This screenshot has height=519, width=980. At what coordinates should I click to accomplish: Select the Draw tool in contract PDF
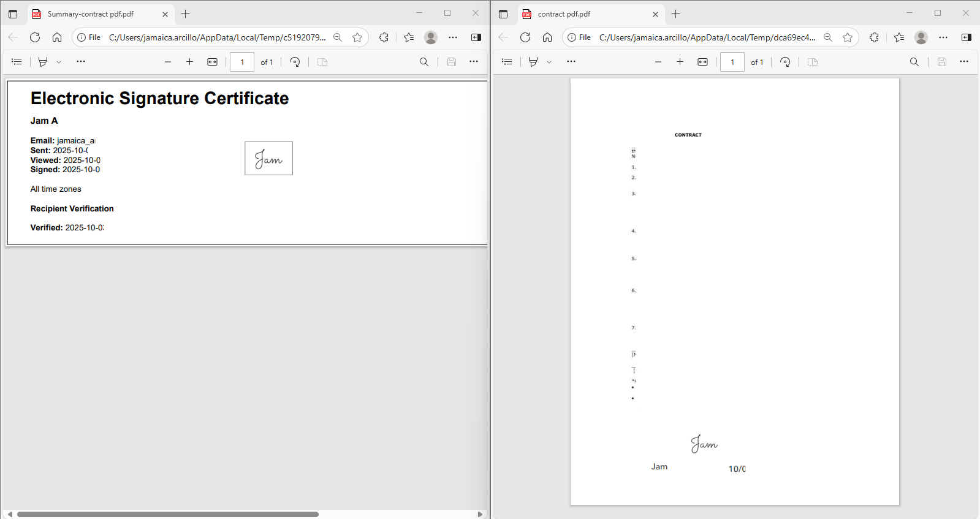pos(533,62)
